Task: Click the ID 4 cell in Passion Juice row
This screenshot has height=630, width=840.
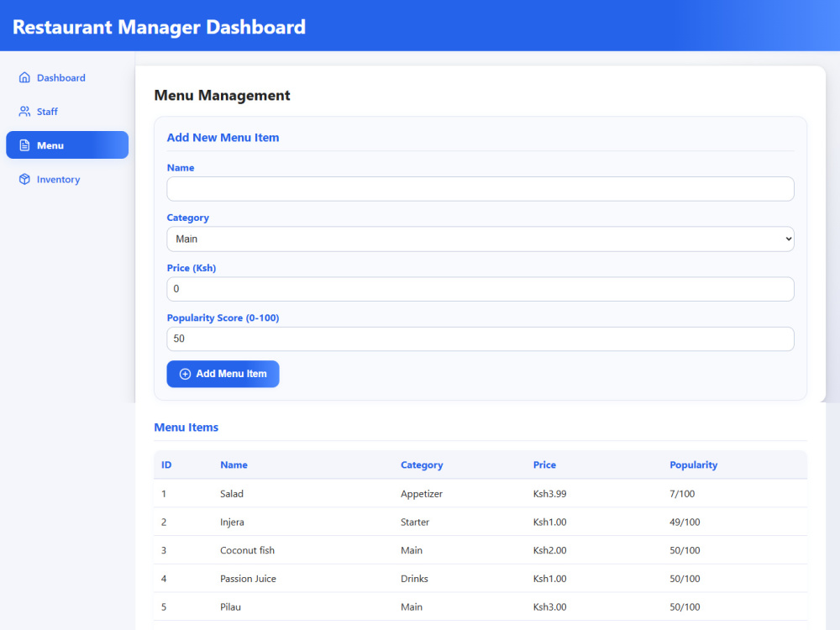Action: coord(164,579)
